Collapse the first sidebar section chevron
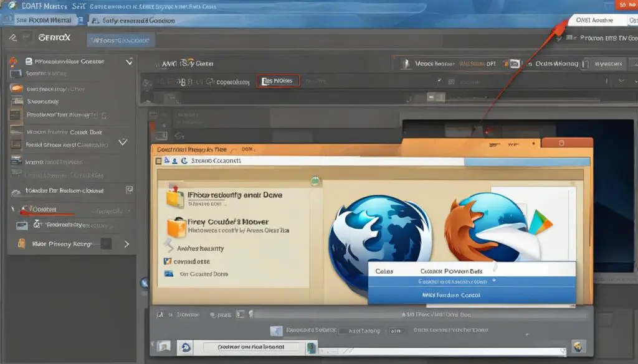 129,62
